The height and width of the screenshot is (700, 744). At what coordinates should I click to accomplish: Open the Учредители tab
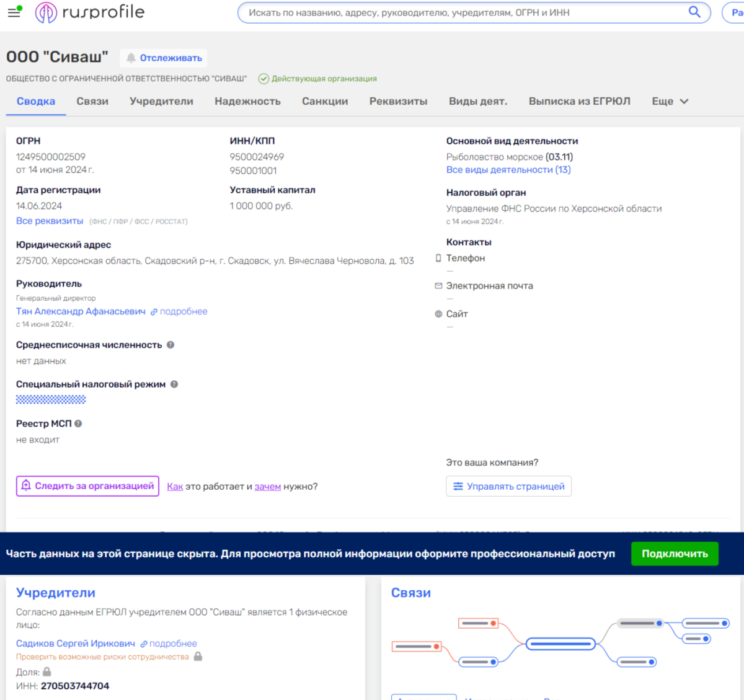[161, 101]
